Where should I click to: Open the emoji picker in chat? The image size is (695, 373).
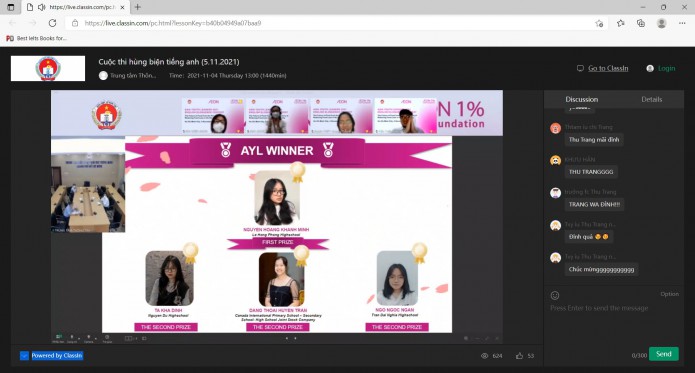tap(555, 295)
